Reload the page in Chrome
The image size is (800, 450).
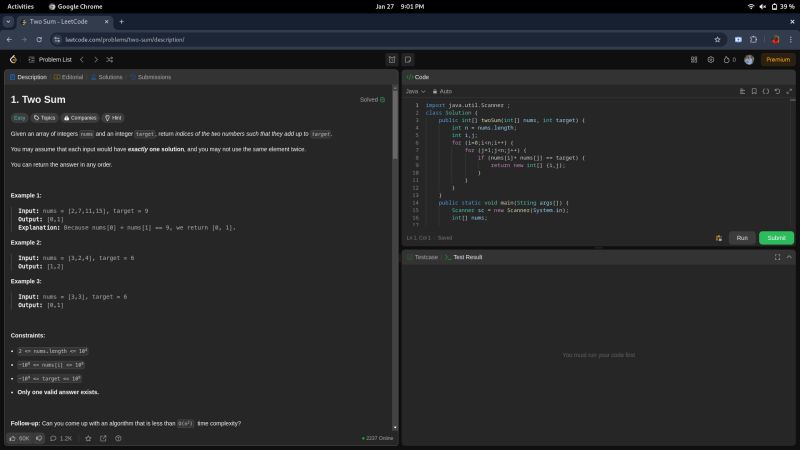click(39, 40)
